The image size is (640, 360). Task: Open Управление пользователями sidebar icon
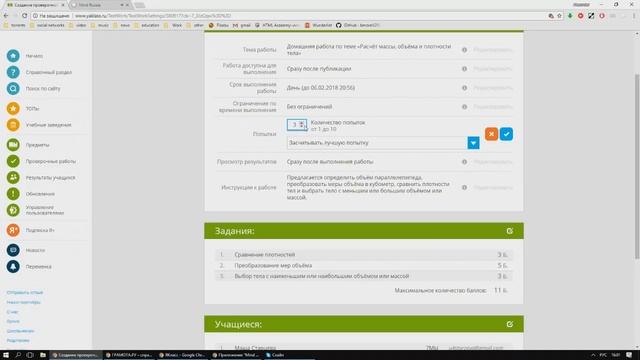pos(13,210)
